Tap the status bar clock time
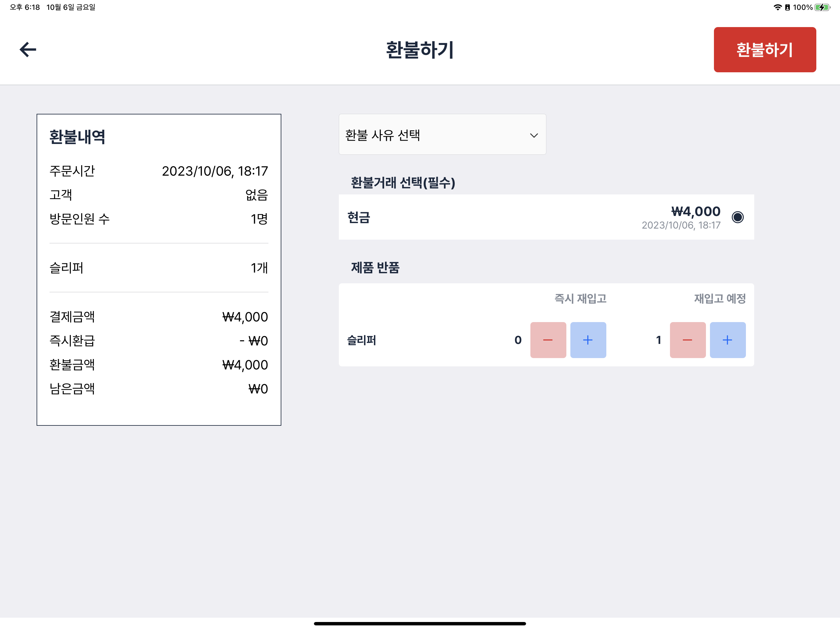 (x=25, y=7)
